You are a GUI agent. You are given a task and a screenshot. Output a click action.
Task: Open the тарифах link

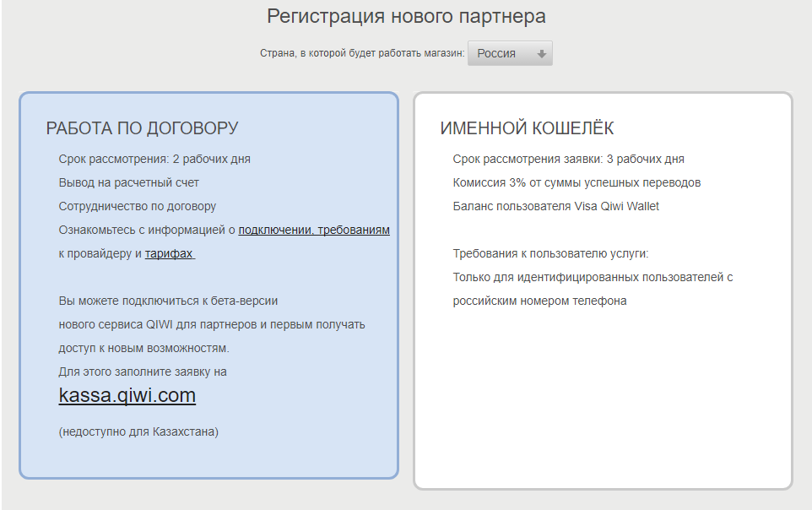click(170, 253)
